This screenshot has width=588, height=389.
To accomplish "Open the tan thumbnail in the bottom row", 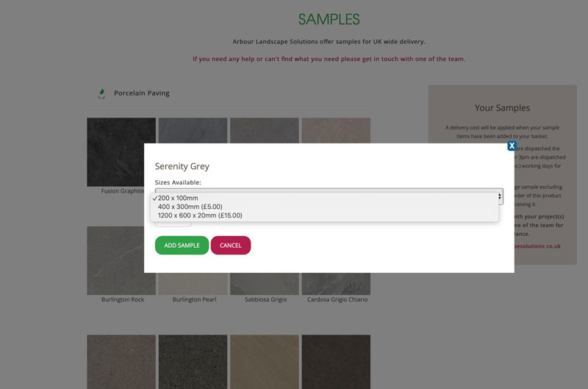I will click(x=265, y=362).
